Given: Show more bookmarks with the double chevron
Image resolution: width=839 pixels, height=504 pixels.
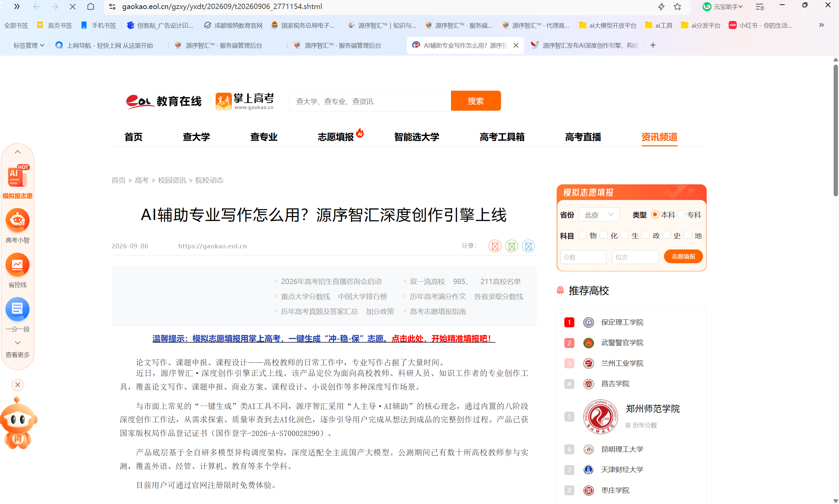Looking at the screenshot, I should coord(821,25).
